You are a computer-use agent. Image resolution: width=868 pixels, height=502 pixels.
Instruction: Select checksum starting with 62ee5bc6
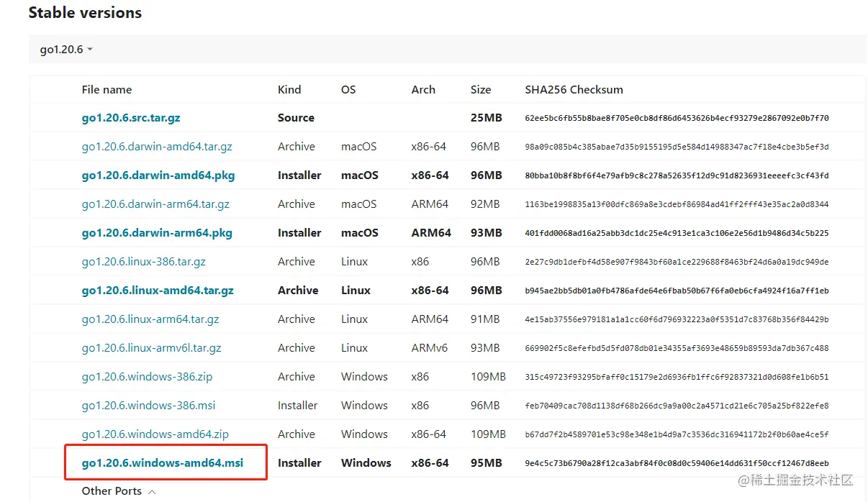coord(677,118)
